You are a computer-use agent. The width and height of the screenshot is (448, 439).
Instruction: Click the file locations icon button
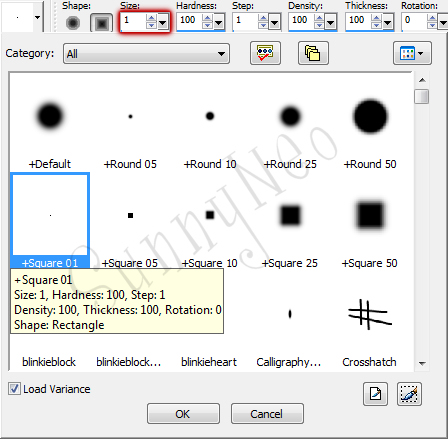click(313, 53)
